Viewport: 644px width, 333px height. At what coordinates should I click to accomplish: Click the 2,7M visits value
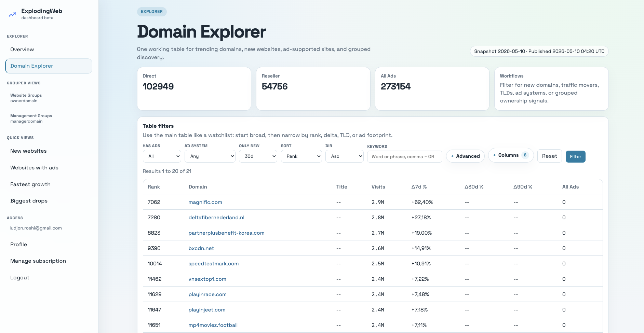[x=378, y=233]
